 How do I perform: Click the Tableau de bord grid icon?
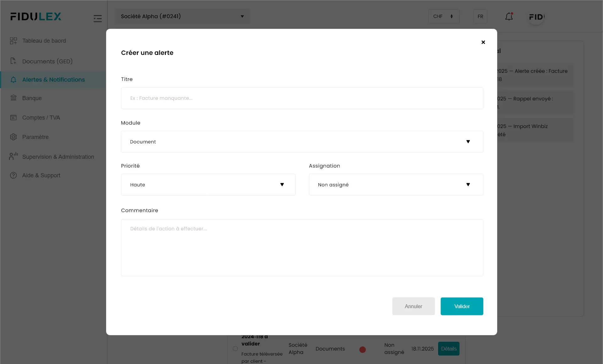[13, 41]
